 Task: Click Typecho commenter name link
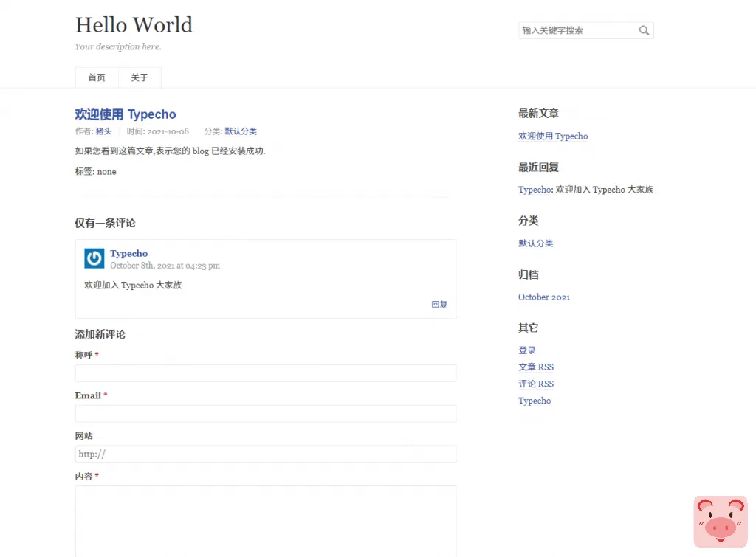click(x=128, y=254)
